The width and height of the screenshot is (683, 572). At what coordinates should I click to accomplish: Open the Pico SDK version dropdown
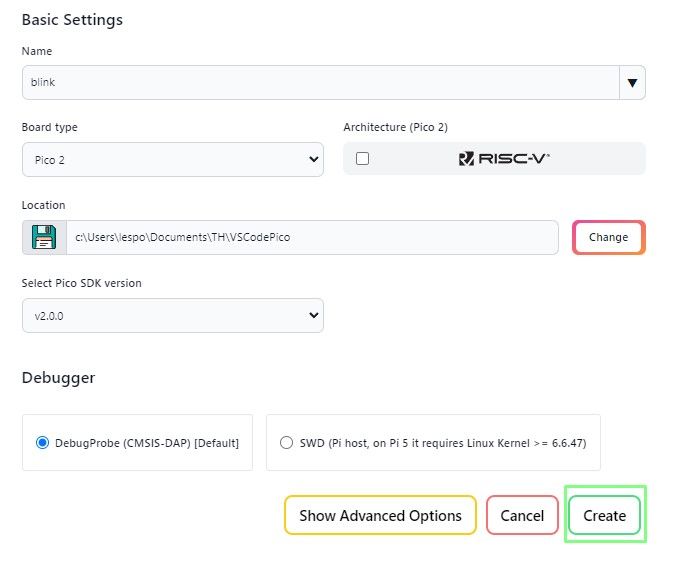tap(172, 316)
